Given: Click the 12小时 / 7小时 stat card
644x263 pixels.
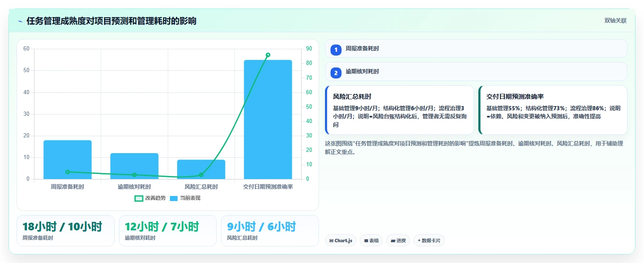Looking at the screenshot, I should (168, 231).
